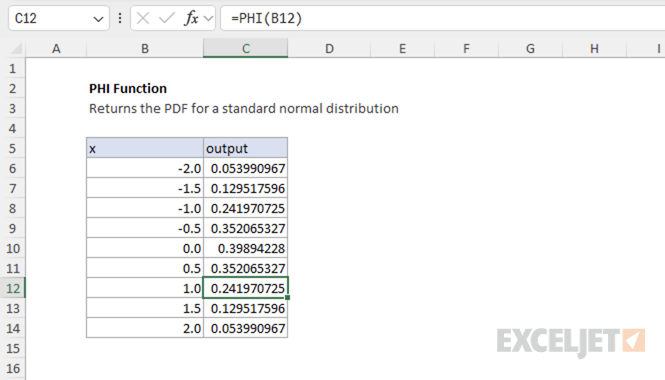Select output cell C9 showing 0.352065327
665x380 pixels.
click(x=246, y=228)
